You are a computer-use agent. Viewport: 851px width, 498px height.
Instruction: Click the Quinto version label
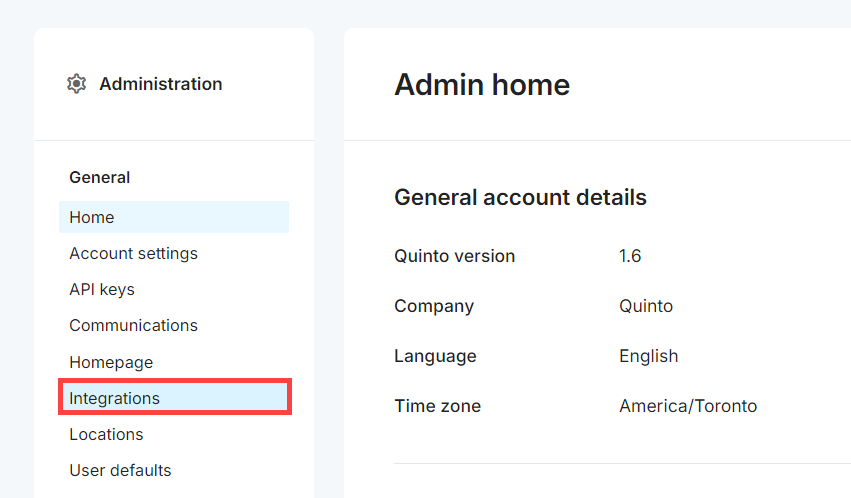point(454,256)
